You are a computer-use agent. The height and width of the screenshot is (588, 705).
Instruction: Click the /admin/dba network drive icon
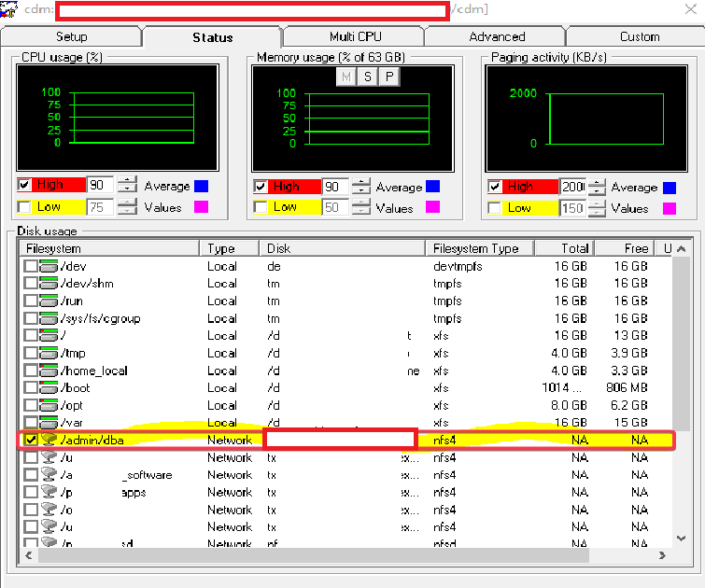(x=49, y=441)
